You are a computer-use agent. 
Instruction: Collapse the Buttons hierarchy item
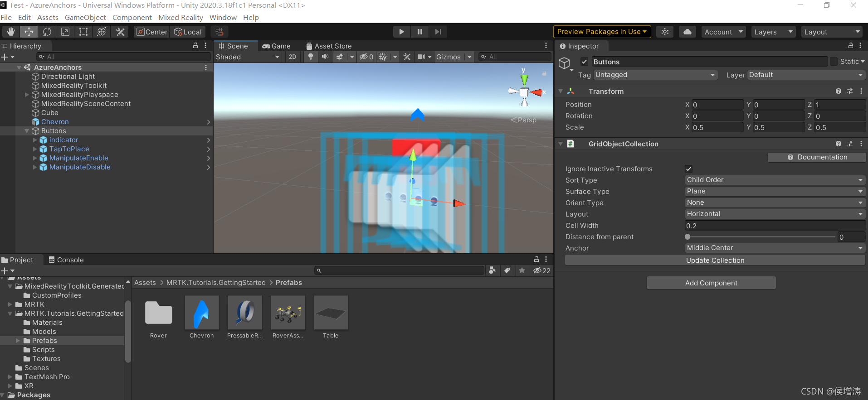(27, 131)
